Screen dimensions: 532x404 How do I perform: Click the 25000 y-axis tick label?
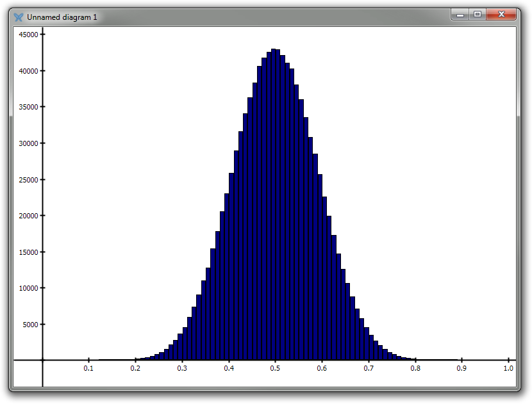[26, 179]
